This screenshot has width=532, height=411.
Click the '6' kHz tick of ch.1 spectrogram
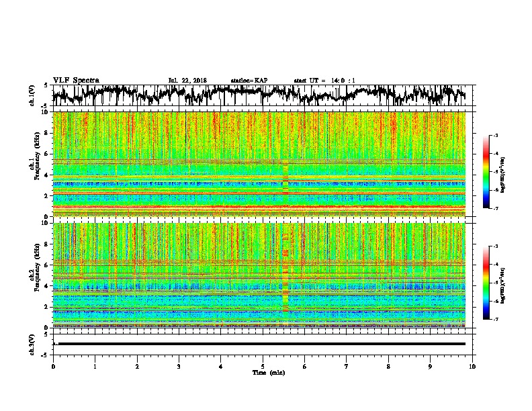click(46, 154)
